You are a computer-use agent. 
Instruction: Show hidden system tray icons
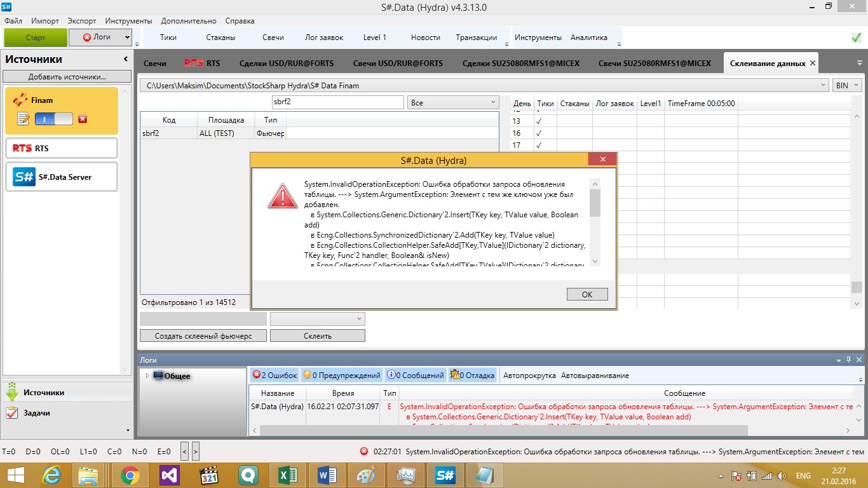[721, 476]
